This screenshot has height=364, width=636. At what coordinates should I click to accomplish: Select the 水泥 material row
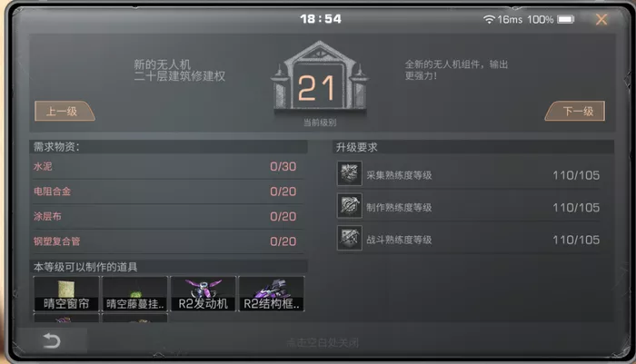click(168, 167)
